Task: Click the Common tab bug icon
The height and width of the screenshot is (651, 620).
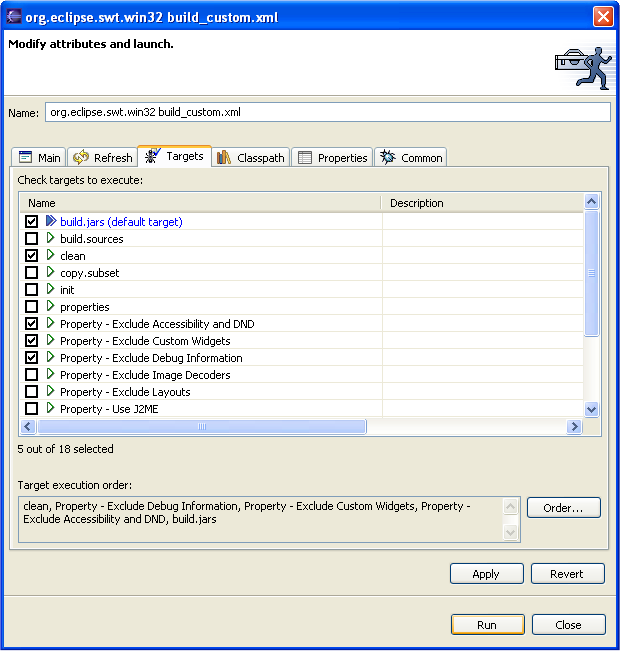Action: tap(388, 157)
